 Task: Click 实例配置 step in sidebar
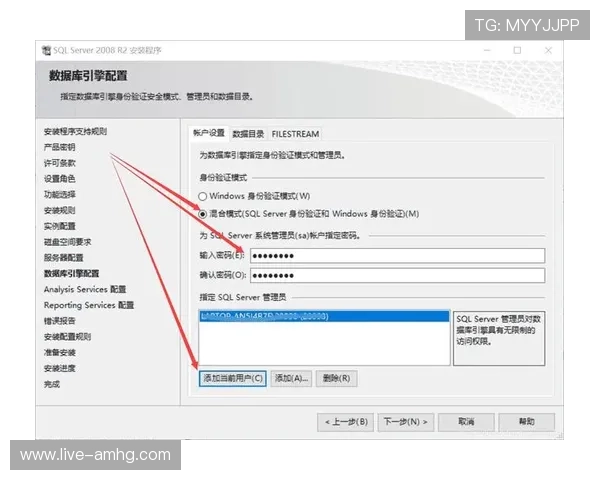pos(59,226)
